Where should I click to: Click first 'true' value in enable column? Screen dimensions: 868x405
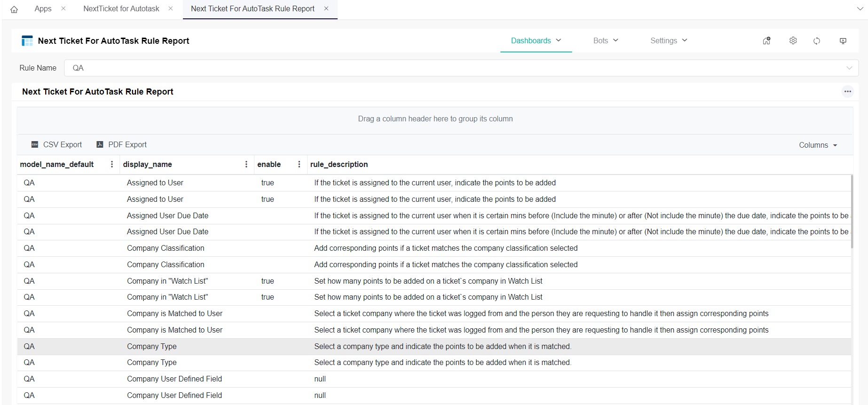tap(268, 183)
